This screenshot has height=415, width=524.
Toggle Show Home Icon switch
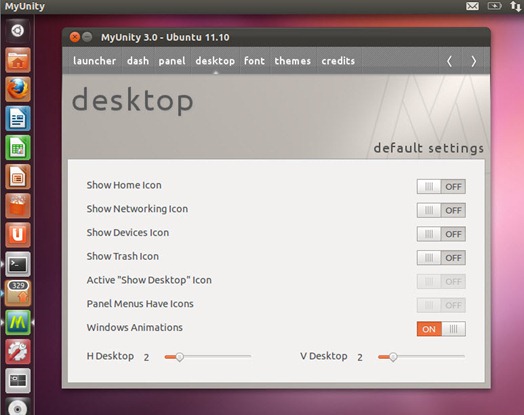pyautogui.click(x=441, y=186)
